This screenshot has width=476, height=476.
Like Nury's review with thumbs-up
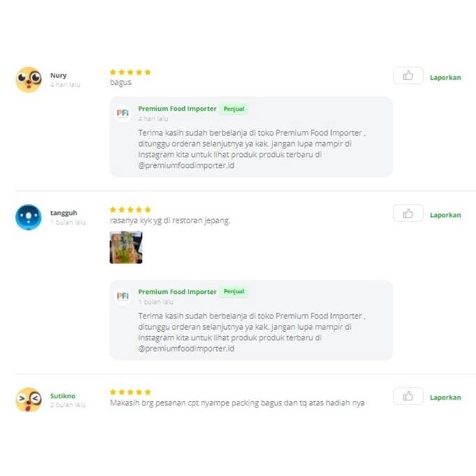click(408, 76)
